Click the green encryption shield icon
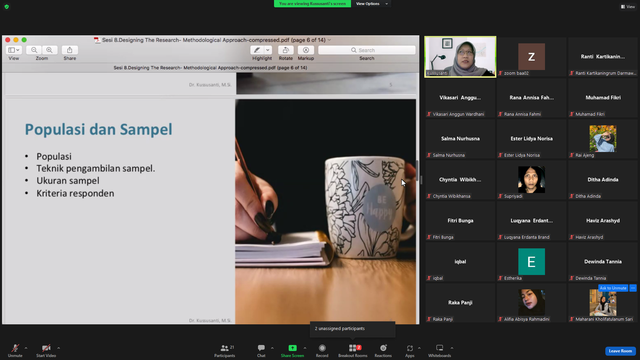Screen dimensions: 640x360 coord(7,7)
